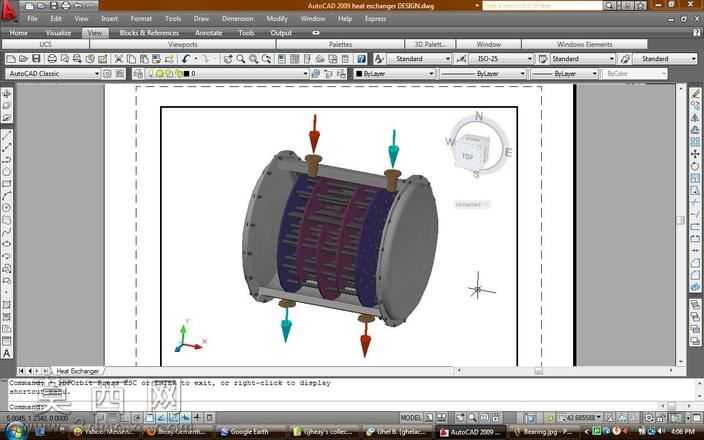This screenshot has width=704, height=440.
Task: Click the Viewports panel button
Action: click(x=183, y=44)
